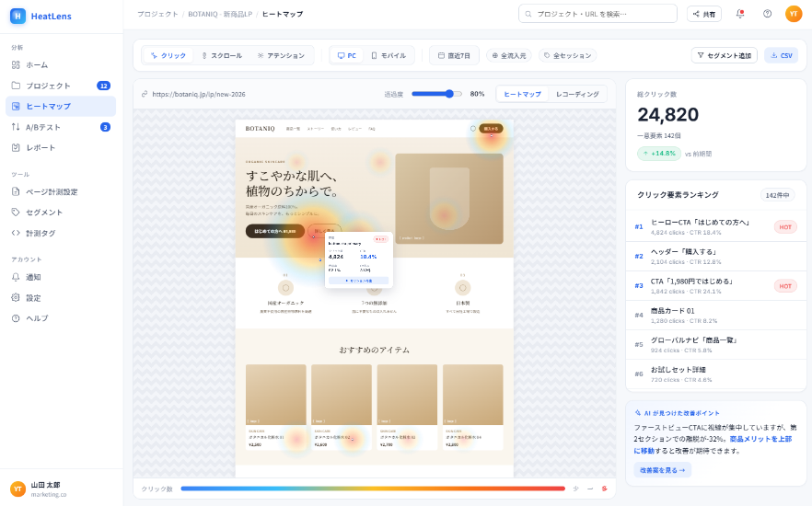The width and height of the screenshot is (812, 506).
Task: Click the 通知 bell icon in the sidebar
Action: (x=16, y=277)
